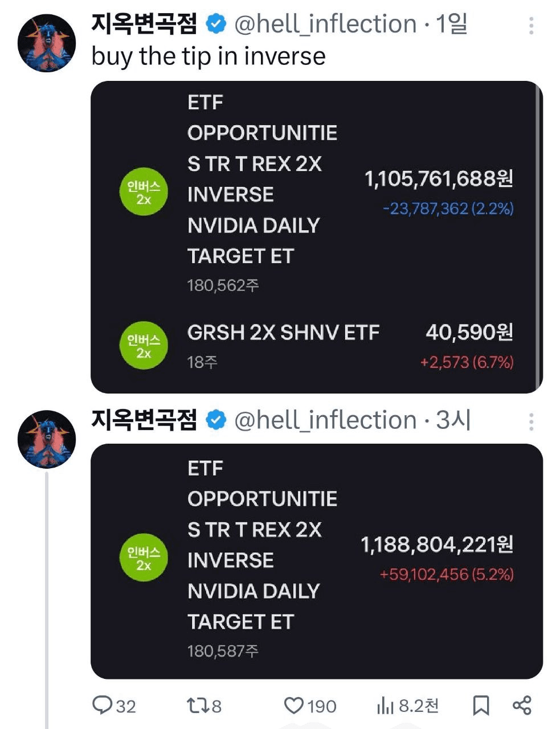Open the second tweet's image showing 1,188,804,221원
This screenshot has height=729, width=560.
point(317,561)
